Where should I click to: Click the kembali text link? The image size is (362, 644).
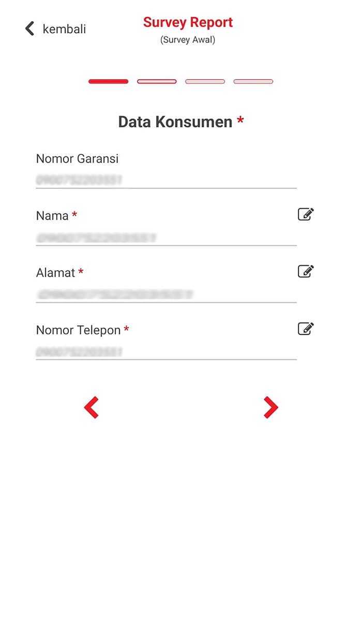click(64, 29)
